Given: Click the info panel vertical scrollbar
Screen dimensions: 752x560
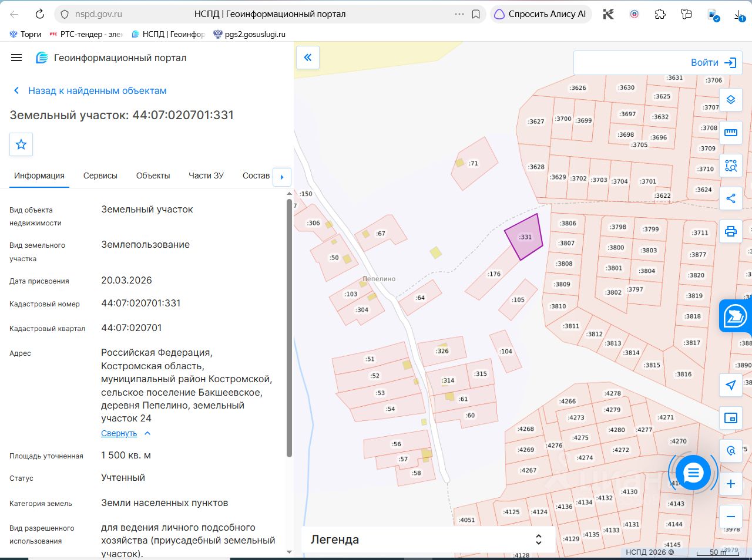Looking at the screenshot, I should coord(289,328).
